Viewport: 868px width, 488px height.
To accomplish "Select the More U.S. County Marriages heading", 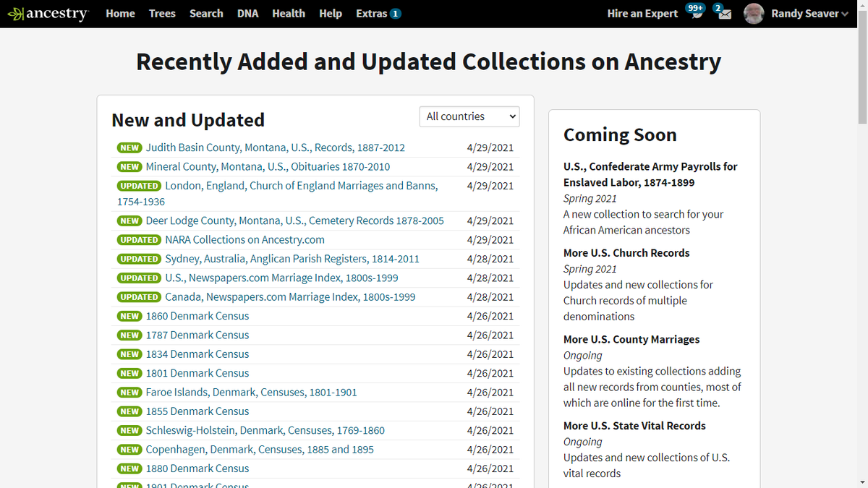I will click(x=631, y=340).
